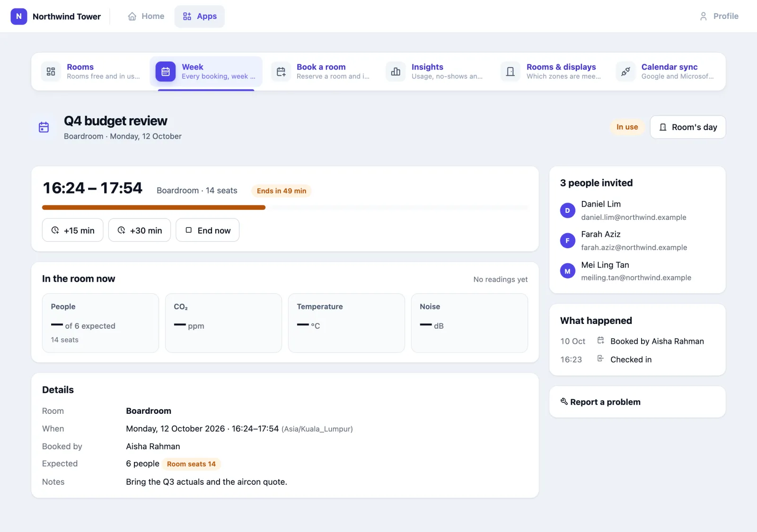Open the Apps navigation item
Screen dimensions: 757x532
tap(200, 17)
